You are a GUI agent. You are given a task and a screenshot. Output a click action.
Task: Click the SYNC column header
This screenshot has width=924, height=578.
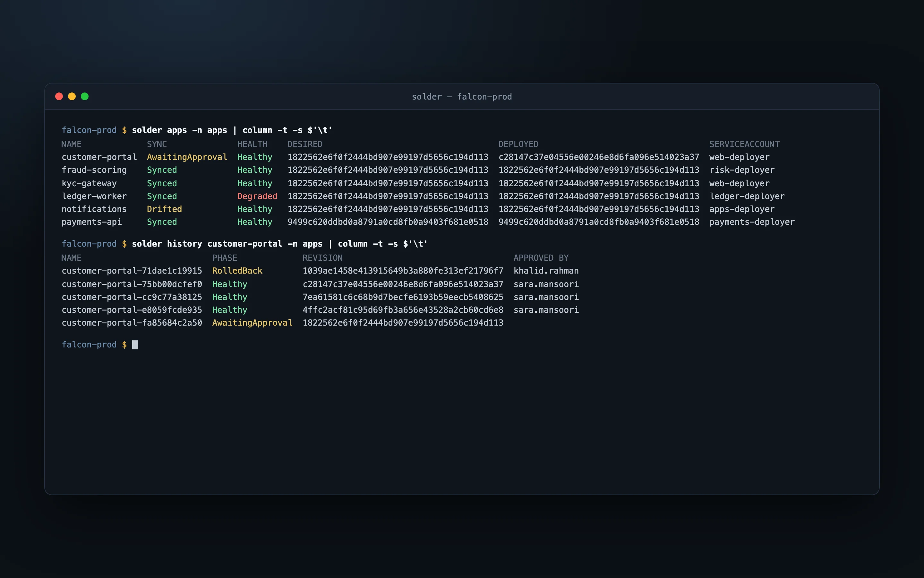[x=157, y=144]
